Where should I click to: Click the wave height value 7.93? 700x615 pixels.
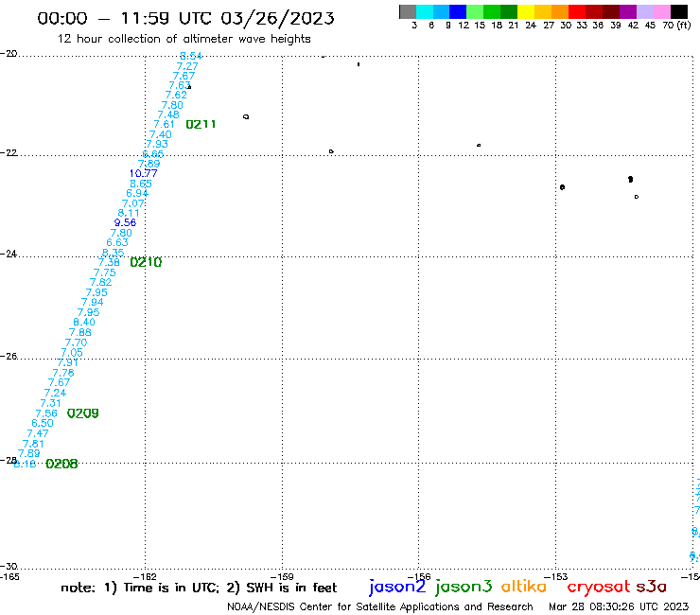[x=157, y=144]
